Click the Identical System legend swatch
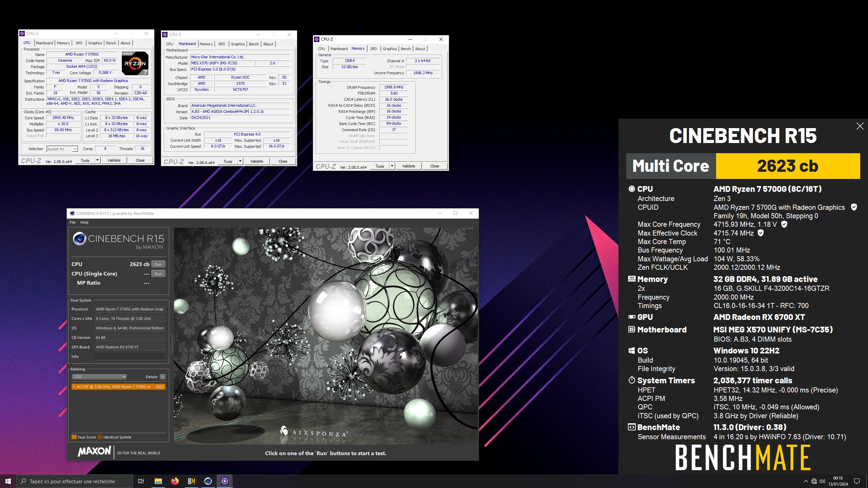 [x=100, y=437]
